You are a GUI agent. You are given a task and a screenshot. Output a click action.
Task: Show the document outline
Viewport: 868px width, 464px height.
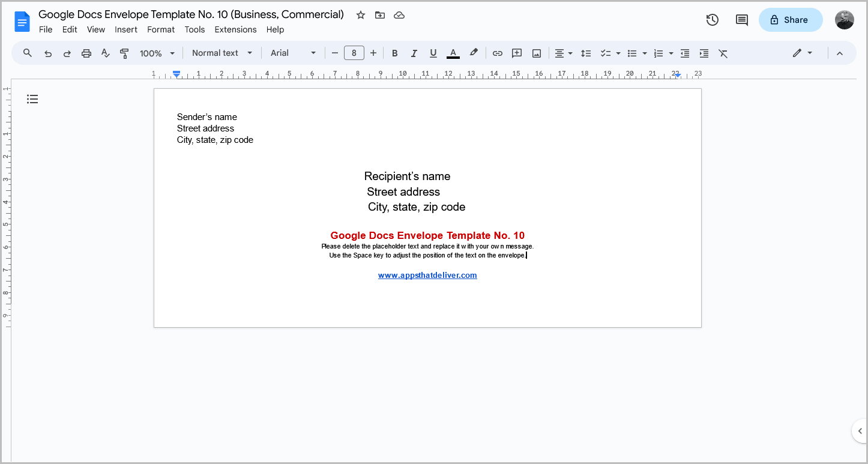(x=32, y=99)
